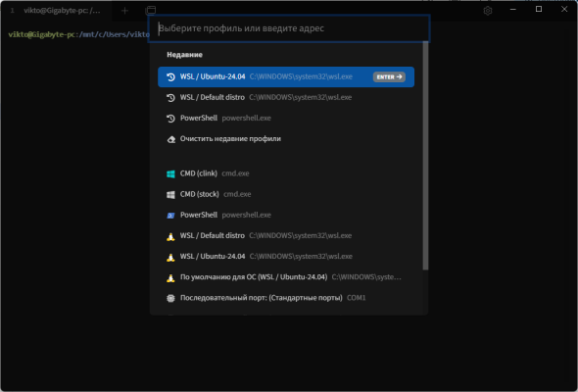
Task: Click history icon of recent WSL / Default distro
Action: [170, 97]
